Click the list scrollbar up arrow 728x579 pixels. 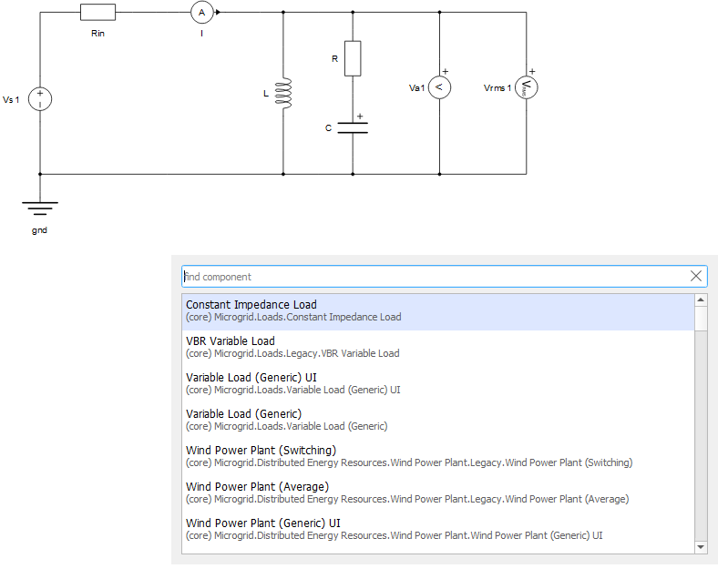pos(701,300)
